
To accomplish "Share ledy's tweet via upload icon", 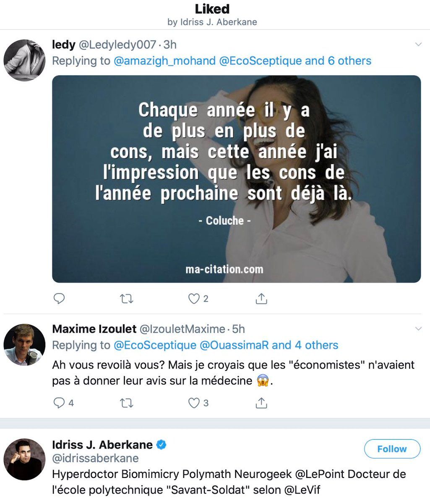I will [261, 299].
